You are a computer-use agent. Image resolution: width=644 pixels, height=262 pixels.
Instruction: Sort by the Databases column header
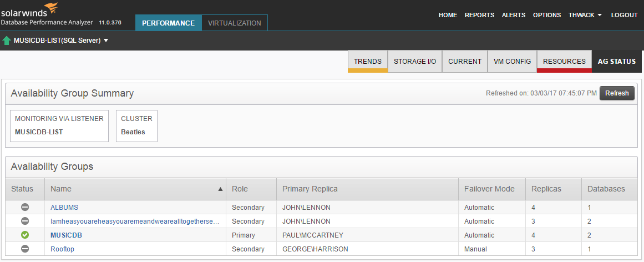point(610,189)
